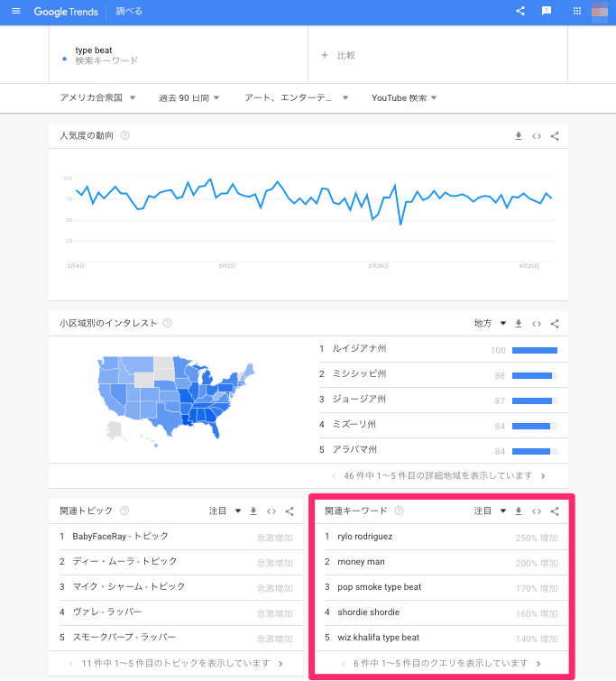Click the share icon in header
Image resolution: width=616 pixels, height=681 pixels.
(520, 12)
